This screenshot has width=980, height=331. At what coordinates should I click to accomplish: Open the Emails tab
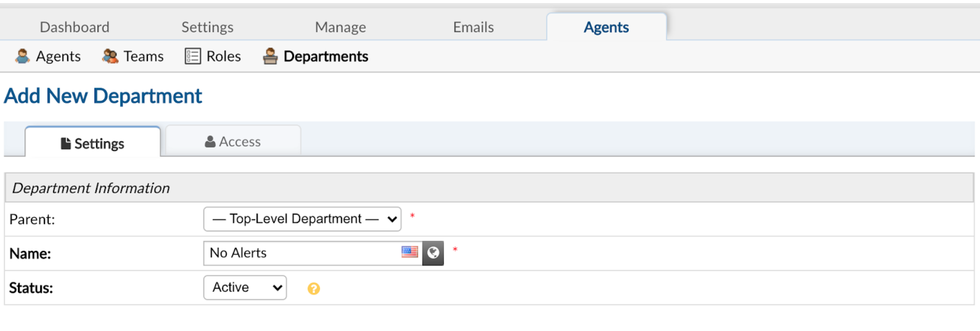point(473,27)
